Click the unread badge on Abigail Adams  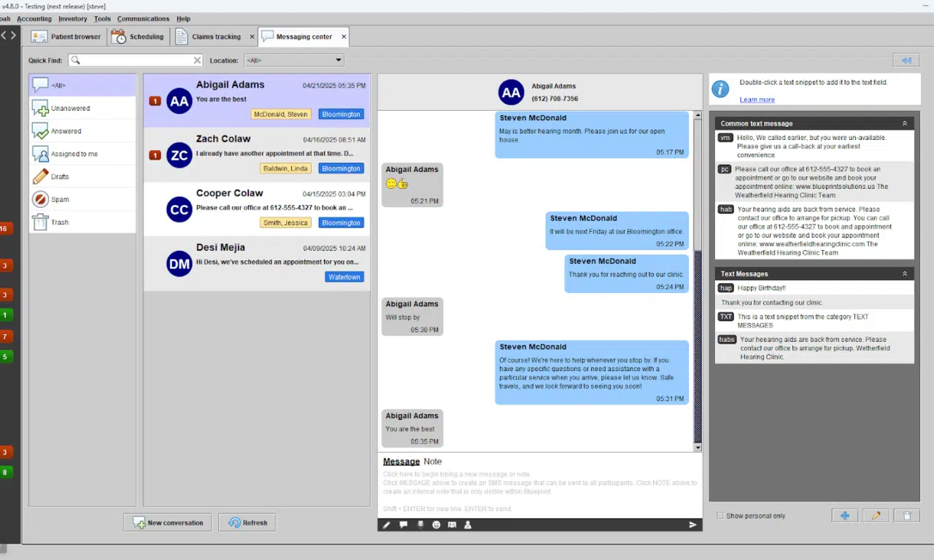coord(155,101)
